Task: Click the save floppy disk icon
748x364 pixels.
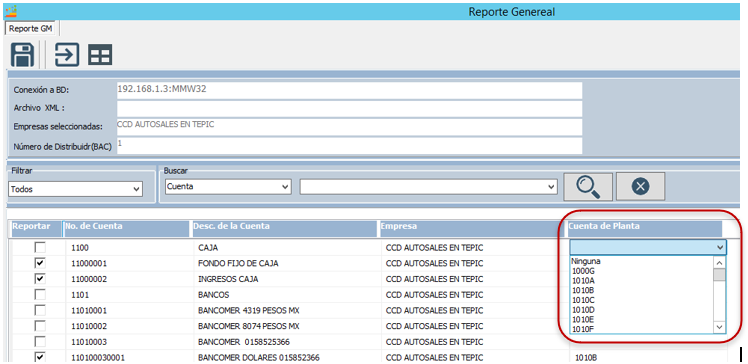Action: pyautogui.click(x=22, y=55)
